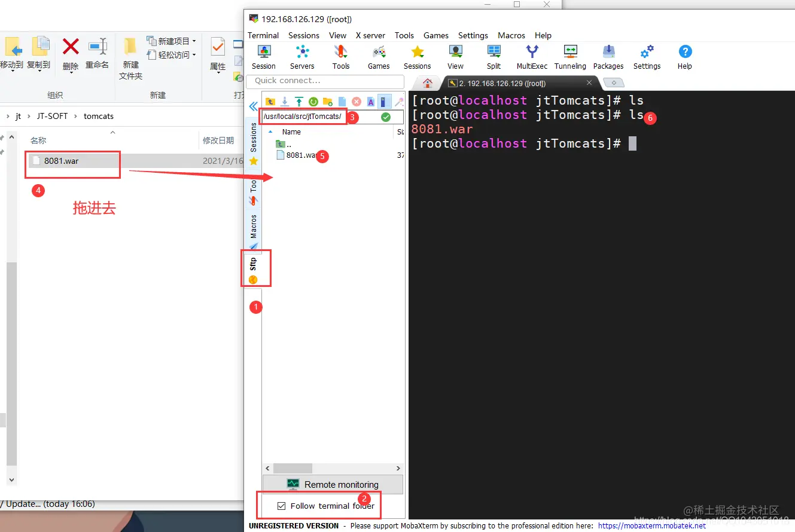Click the SFTP upload to folder icon
795x532 pixels.
point(299,102)
